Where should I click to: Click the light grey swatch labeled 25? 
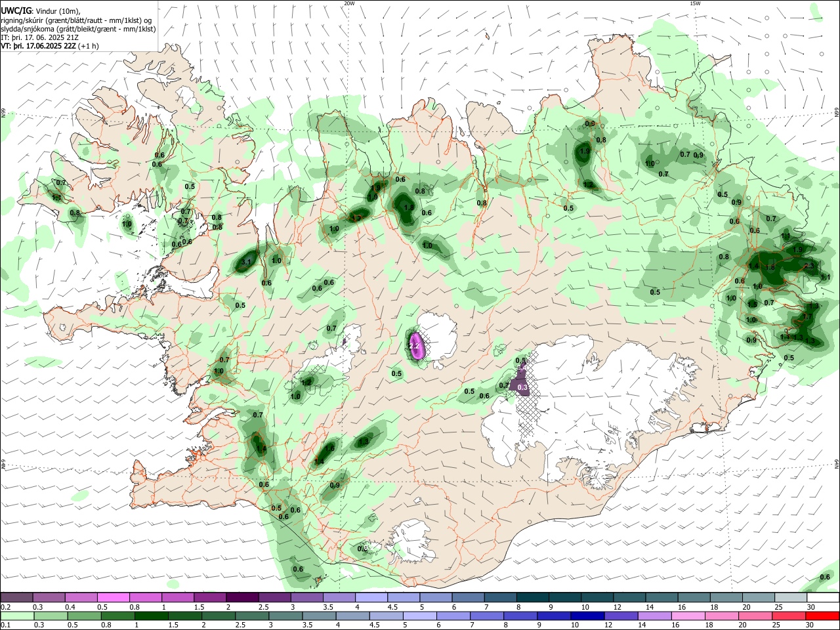tap(791, 597)
